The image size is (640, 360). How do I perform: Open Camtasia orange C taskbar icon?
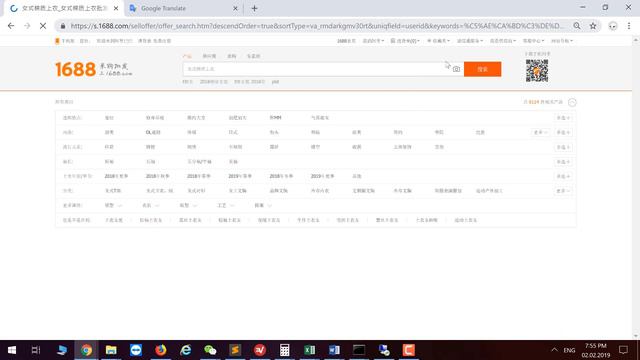coord(409,350)
